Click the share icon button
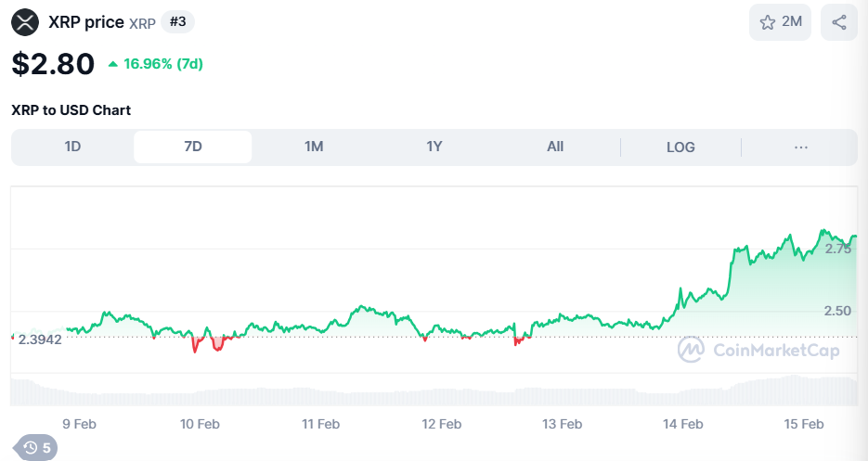This screenshot has height=461, width=868. pyautogui.click(x=839, y=22)
